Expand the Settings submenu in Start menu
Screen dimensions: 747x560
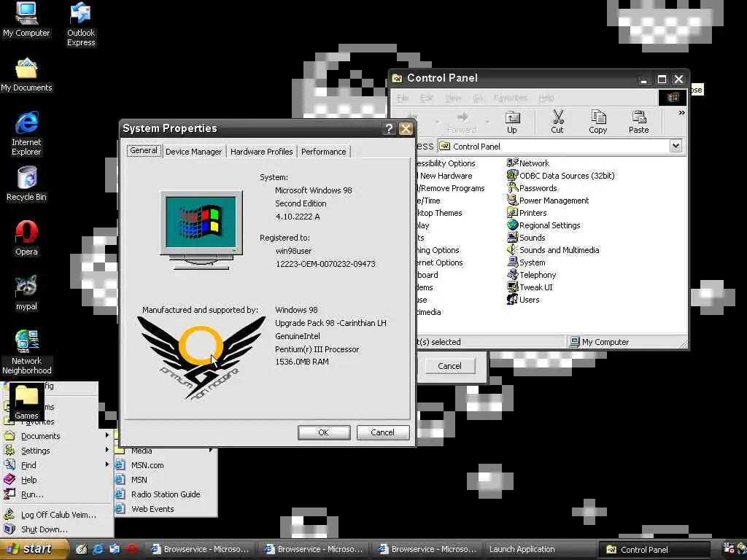point(56,451)
